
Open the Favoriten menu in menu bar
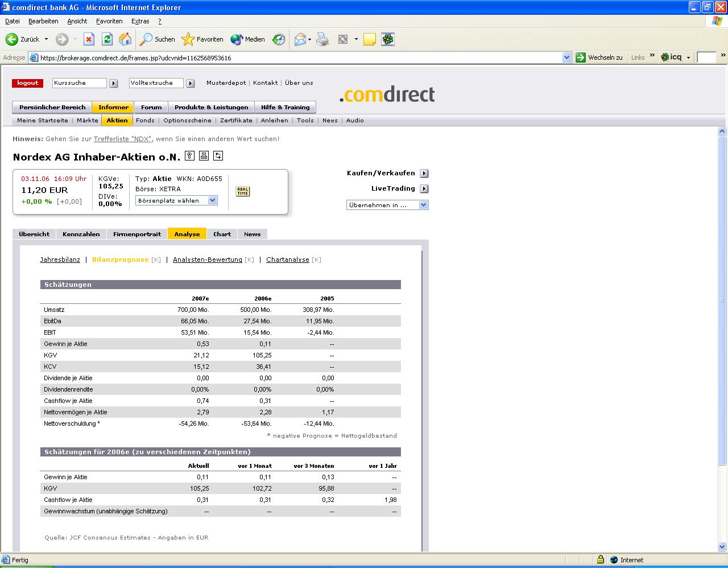pos(109,21)
